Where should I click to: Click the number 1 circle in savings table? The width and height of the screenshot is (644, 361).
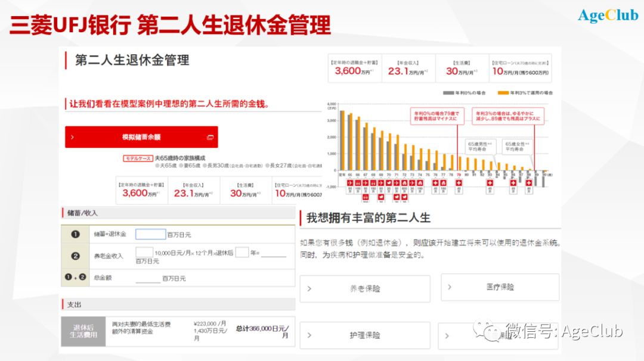pos(75,234)
